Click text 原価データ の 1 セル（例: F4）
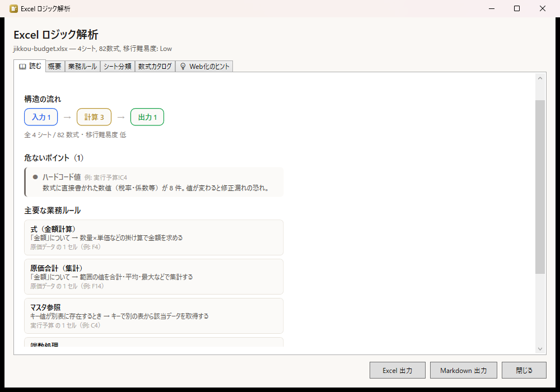560x392 pixels. 66,247
